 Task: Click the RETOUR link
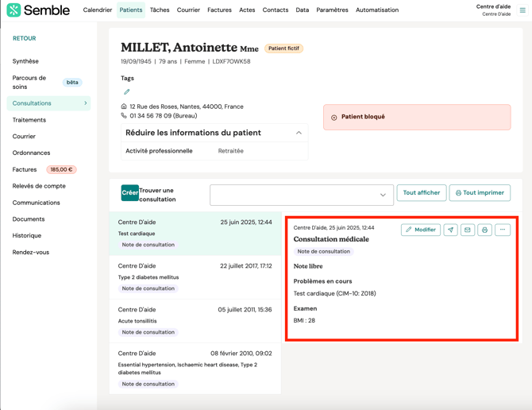pos(24,38)
